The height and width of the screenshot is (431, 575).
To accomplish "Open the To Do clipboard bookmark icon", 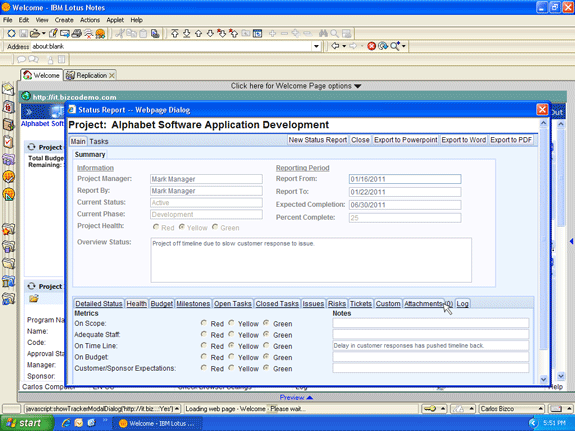I will coord(8,142).
